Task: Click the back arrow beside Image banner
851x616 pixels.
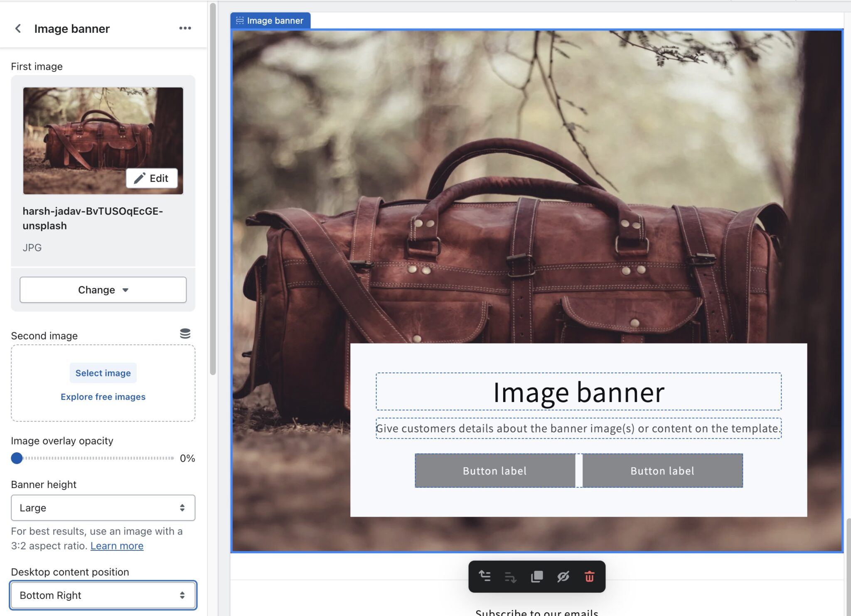Action: [x=18, y=28]
